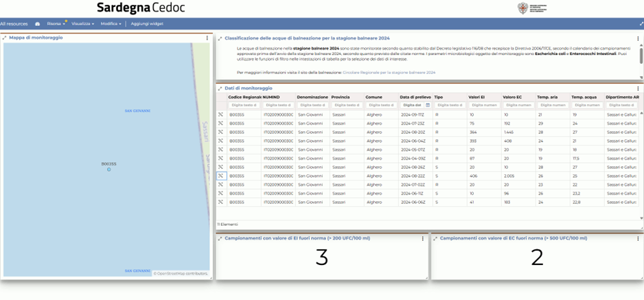Click the monitoring table's vertical scrollbar
Viewport: 644px width, 300px height.
641,165
